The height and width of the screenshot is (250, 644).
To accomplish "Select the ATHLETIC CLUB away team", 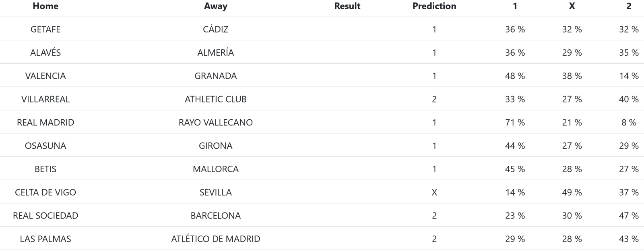I will click(x=215, y=99).
